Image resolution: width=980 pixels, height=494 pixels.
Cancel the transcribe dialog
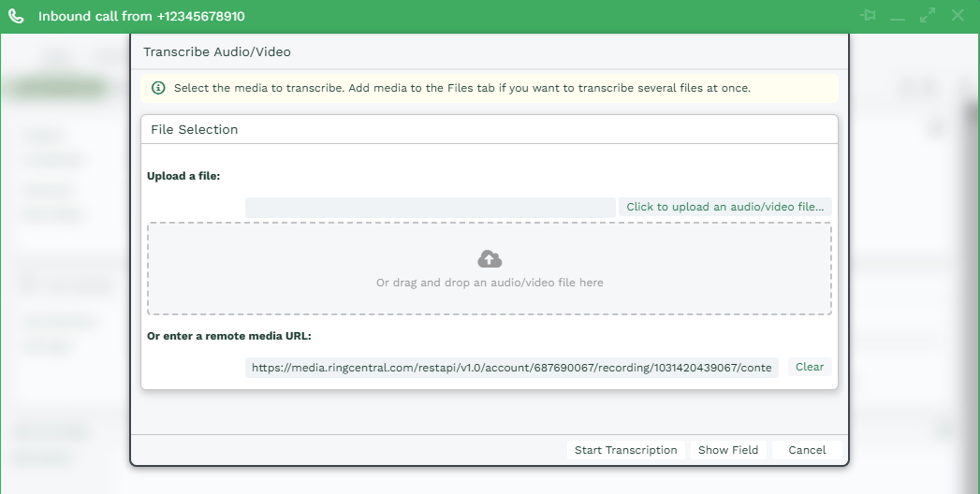[806, 450]
